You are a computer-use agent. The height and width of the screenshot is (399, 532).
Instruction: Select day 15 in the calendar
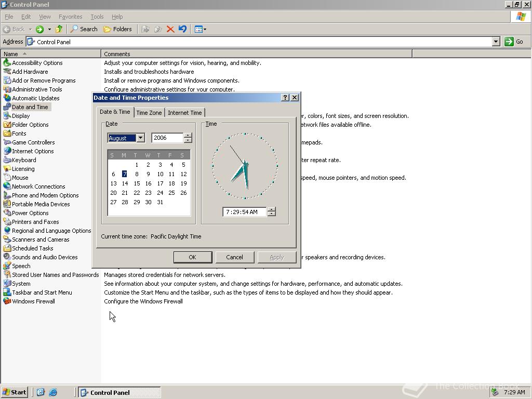click(x=137, y=183)
